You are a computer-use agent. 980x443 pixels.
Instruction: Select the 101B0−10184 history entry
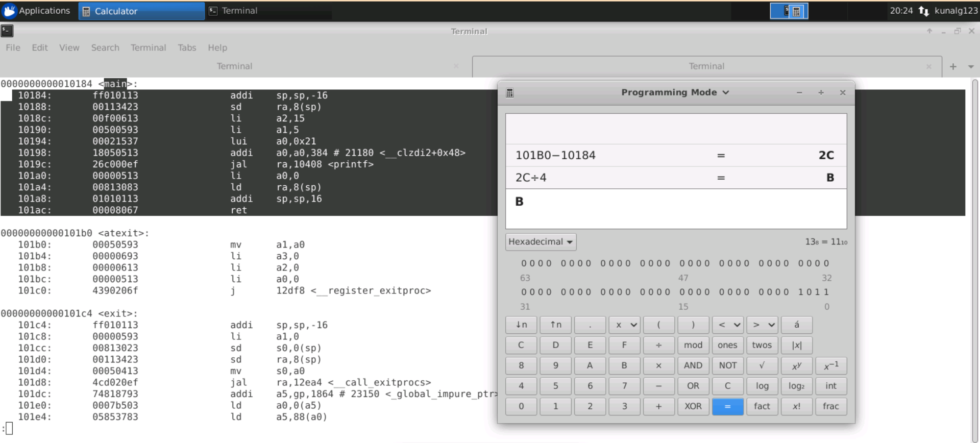(676, 155)
